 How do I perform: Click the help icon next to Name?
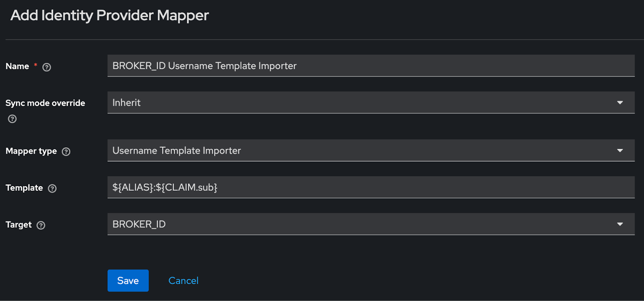pyautogui.click(x=47, y=67)
